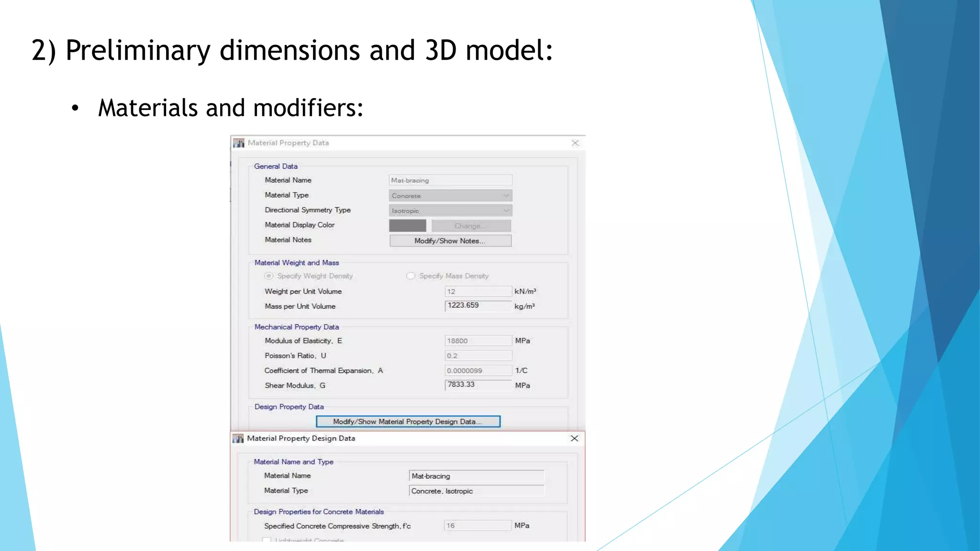Select the Specify Mass Density radio button

point(411,276)
